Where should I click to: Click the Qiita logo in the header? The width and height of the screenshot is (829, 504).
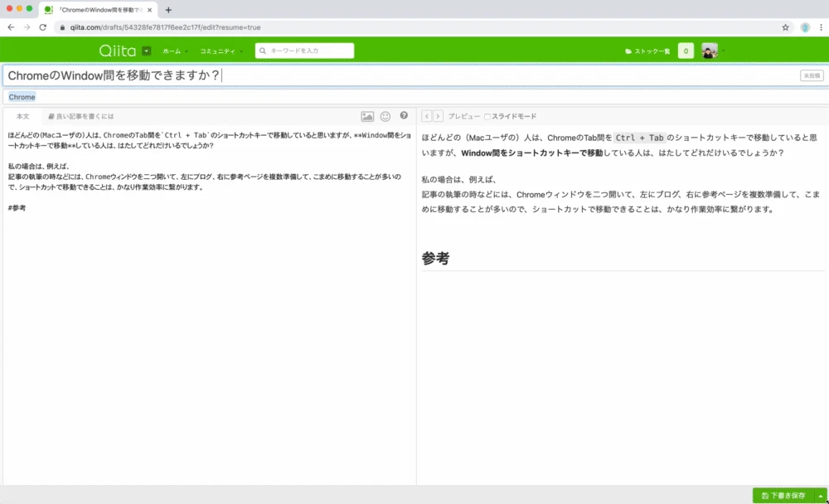(118, 51)
